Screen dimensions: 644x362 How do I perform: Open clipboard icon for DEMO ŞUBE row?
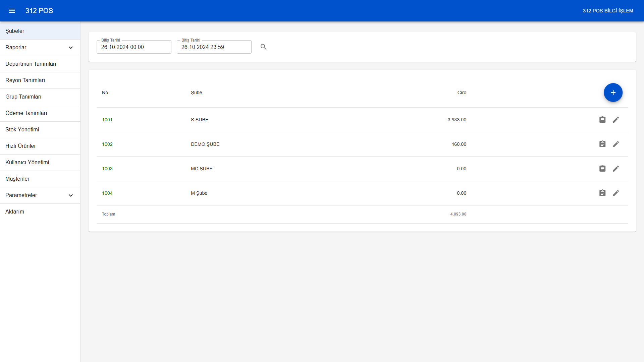click(x=602, y=144)
